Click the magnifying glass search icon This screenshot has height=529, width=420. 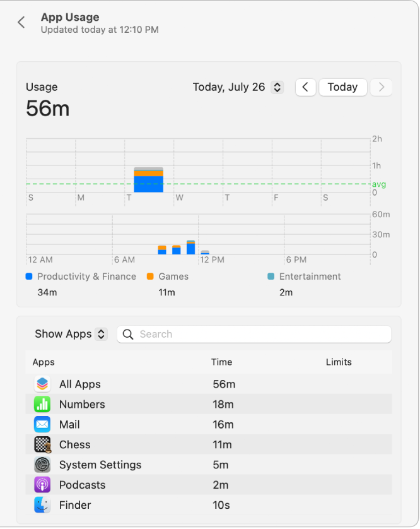(x=128, y=334)
